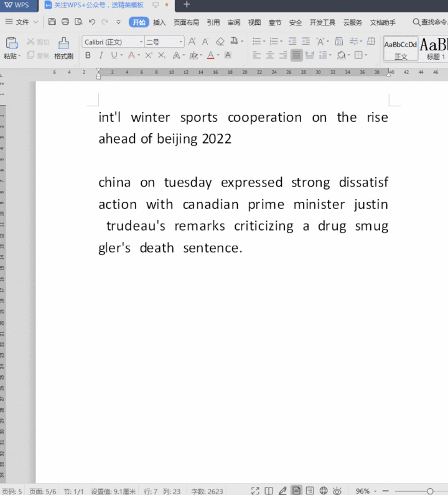
Task: Toggle the pen writing mode in status bar
Action: 282,491
